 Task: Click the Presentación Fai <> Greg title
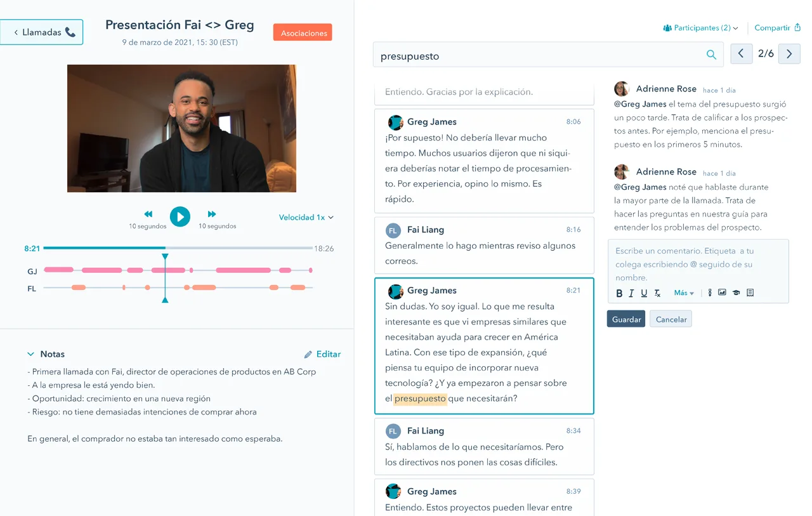[x=180, y=25]
